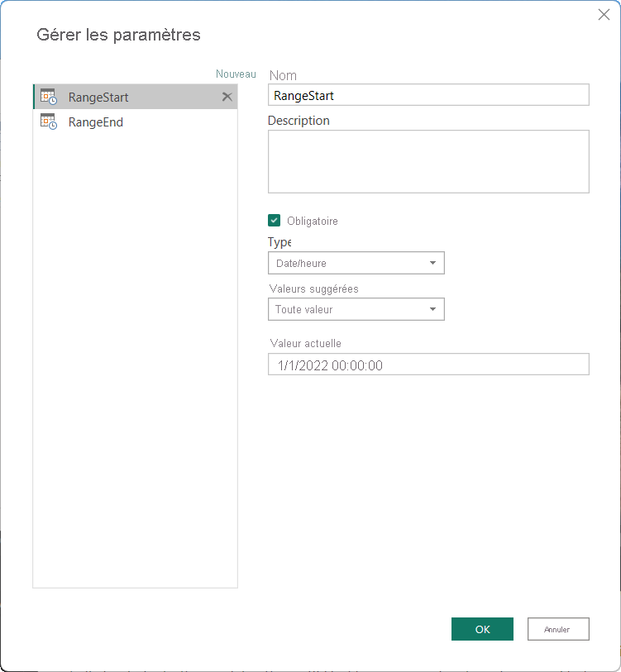Click the RangeStart date/time parameter icon
Image resolution: width=621 pixels, height=672 pixels.
click(x=49, y=97)
